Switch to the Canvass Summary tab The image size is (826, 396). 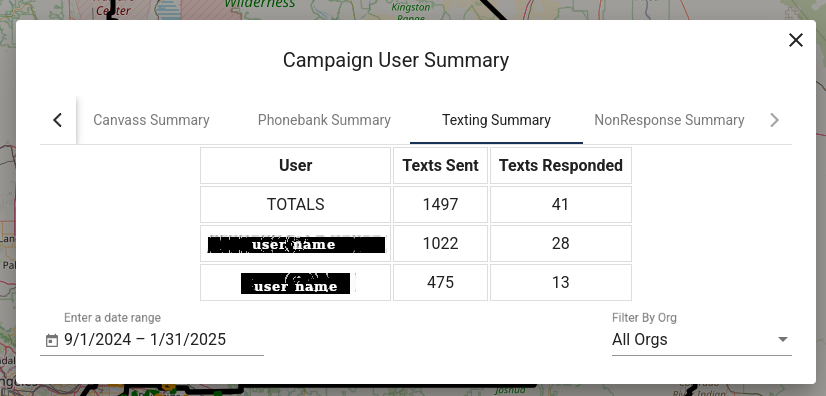tap(151, 120)
